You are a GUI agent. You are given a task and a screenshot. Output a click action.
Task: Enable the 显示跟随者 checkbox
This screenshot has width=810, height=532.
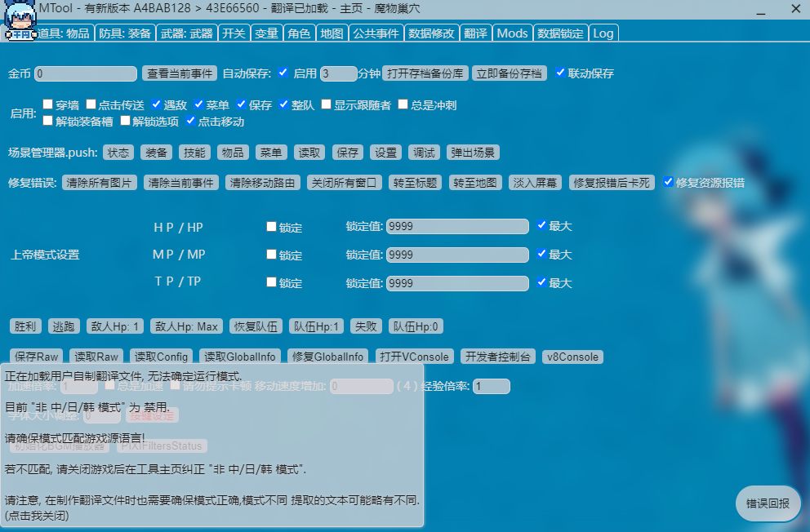326,104
